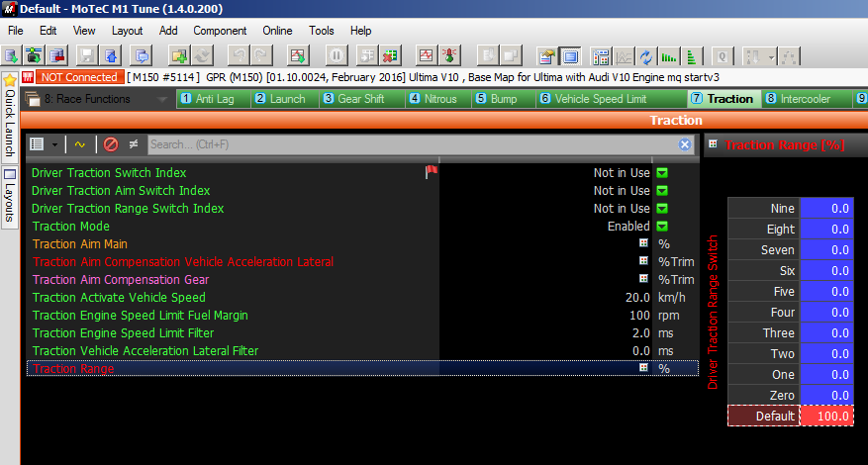Clear the search with the X button
Image resolution: width=868 pixels, height=465 pixels.
point(685,144)
